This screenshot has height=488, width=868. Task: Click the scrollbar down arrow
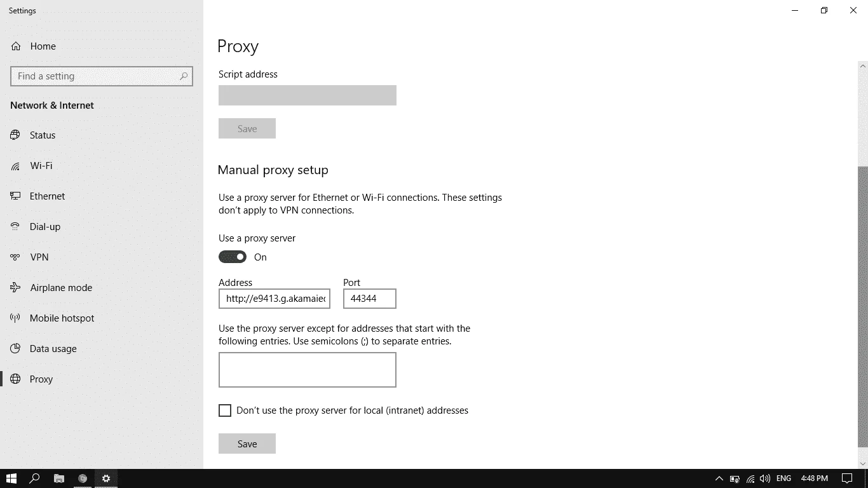tap(863, 464)
